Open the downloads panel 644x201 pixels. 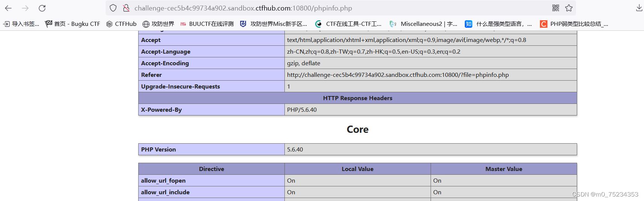coord(639,8)
